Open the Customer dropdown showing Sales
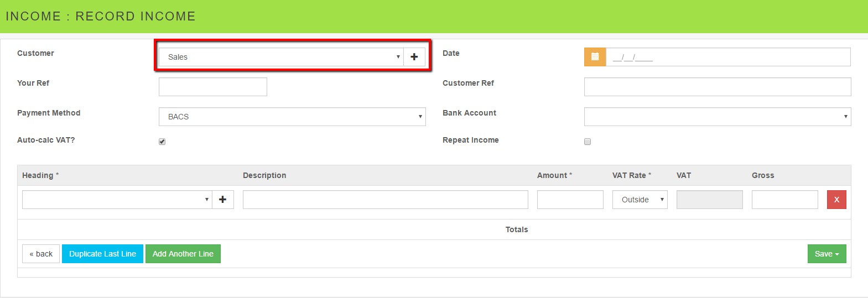 coord(281,57)
